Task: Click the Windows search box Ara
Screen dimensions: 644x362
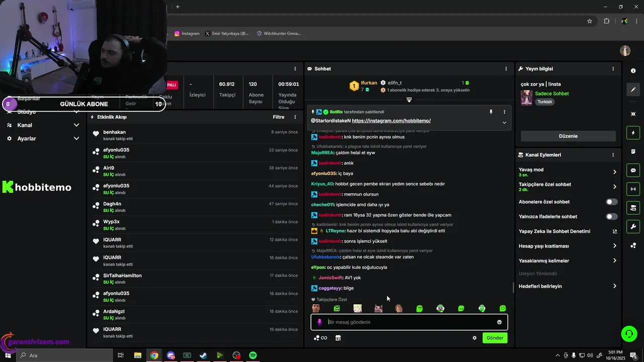Action: pos(64,355)
